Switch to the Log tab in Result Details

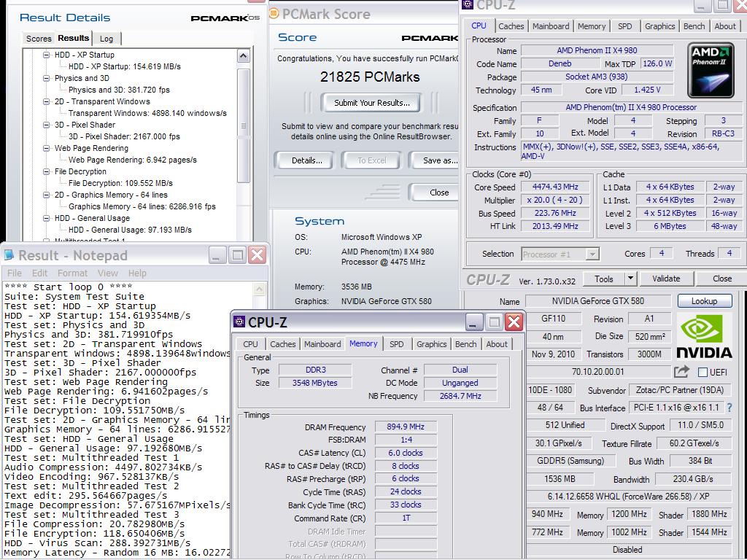107,39
